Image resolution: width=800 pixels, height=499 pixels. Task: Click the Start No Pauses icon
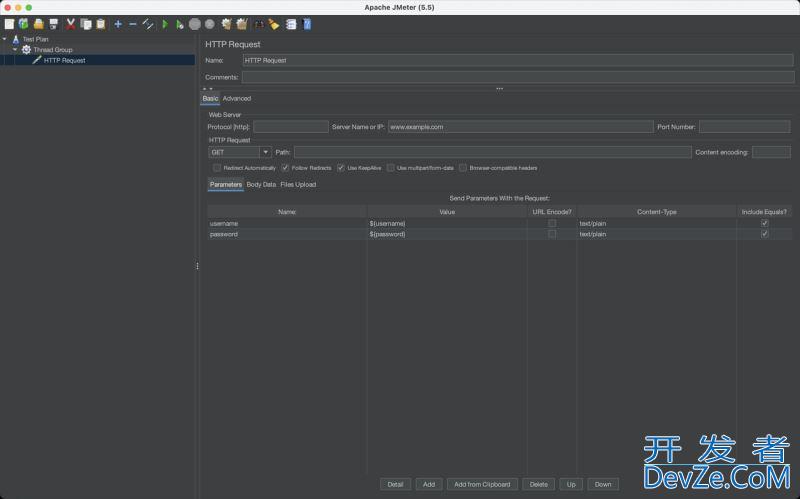[x=180, y=24]
